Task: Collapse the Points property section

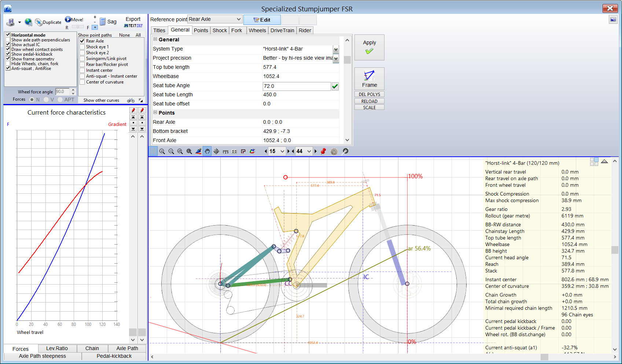Action: [155, 112]
